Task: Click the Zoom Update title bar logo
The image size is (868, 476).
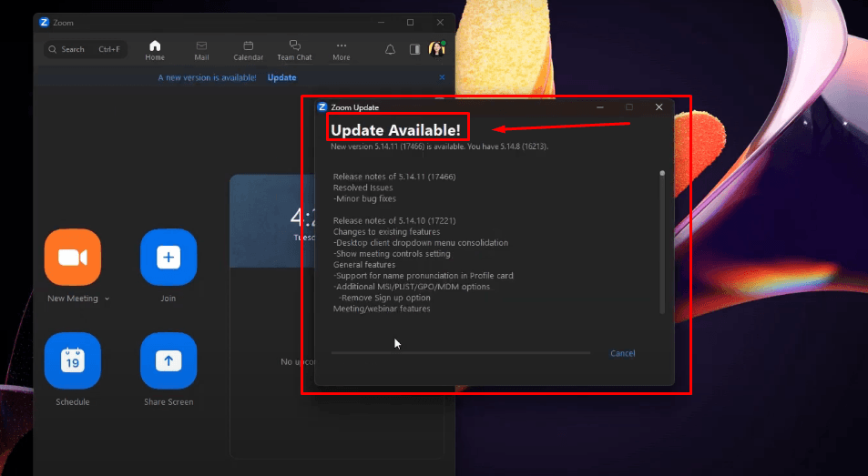Action: [x=322, y=106]
